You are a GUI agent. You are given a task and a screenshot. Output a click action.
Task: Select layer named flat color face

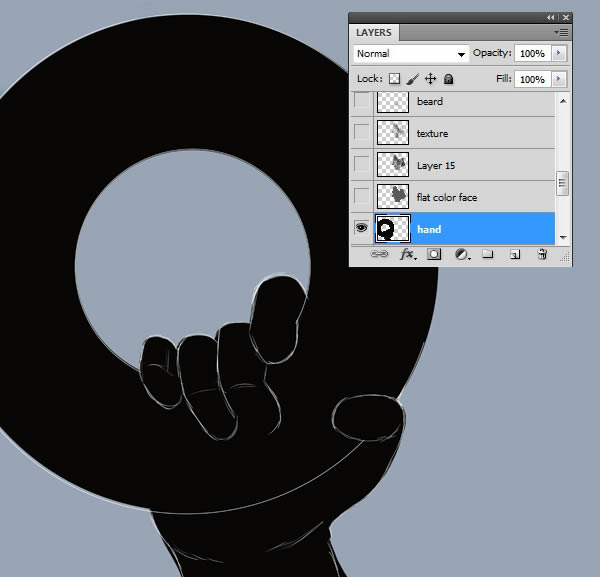click(x=447, y=197)
